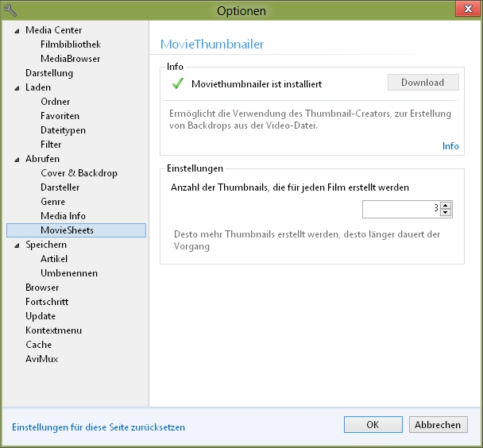This screenshot has width=483, height=448.
Task: Click 'Moviethumbnailer ist installiert' status text
Action: click(x=257, y=84)
